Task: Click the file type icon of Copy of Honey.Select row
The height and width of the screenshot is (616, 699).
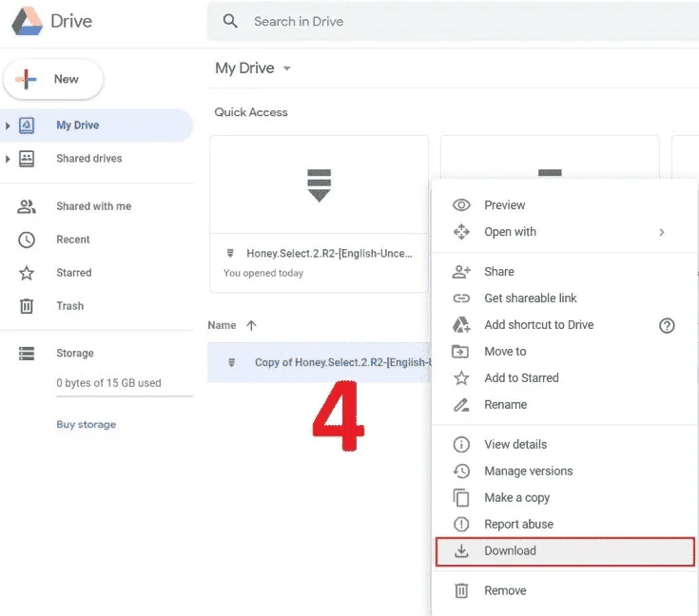Action: (x=231, y=362)
